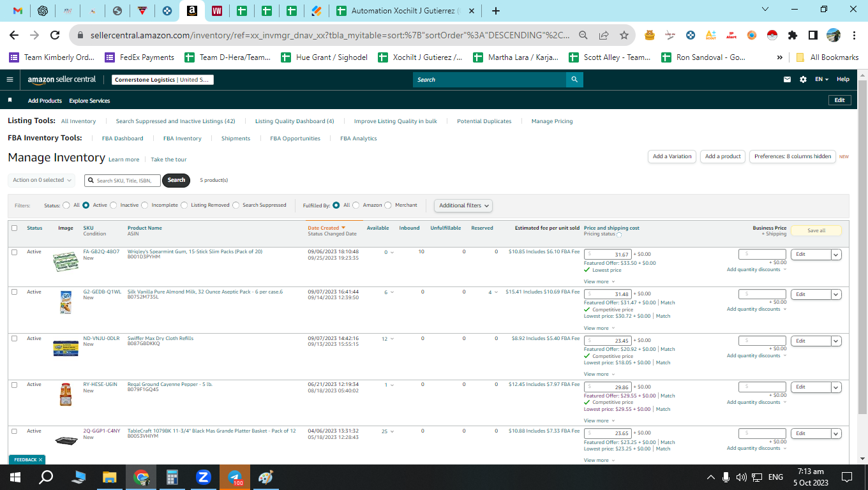Open the Windows Start menu
868x490 pixels.
pos(15,477)
